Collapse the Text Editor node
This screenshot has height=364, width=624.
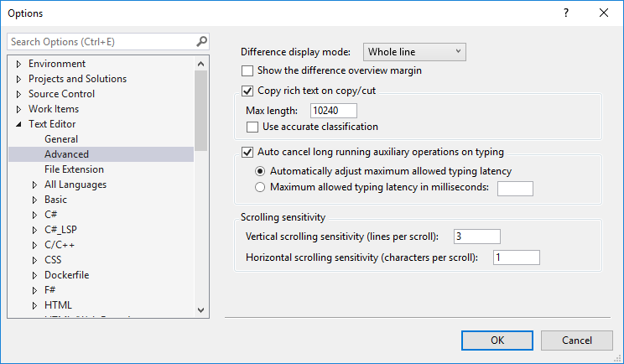(x=18, y=124)
